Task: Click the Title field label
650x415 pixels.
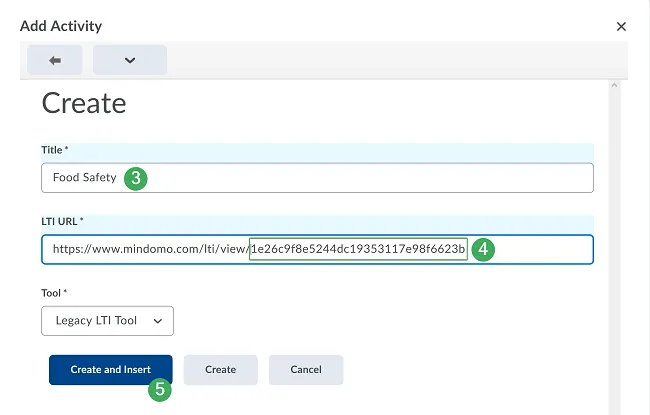Action: click(x=54, y=149)
